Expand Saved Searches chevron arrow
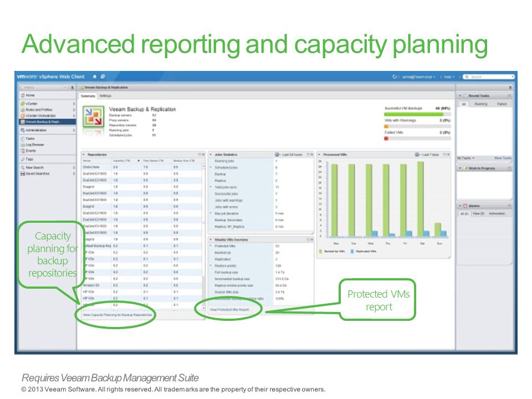The width and height of the screenshot is (532, 399). click(x=74, y=173)
